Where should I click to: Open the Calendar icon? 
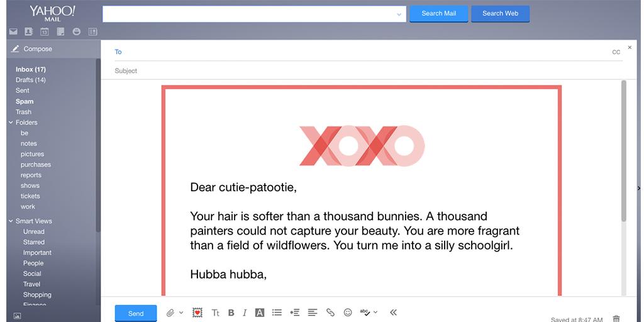pos(45,31)
